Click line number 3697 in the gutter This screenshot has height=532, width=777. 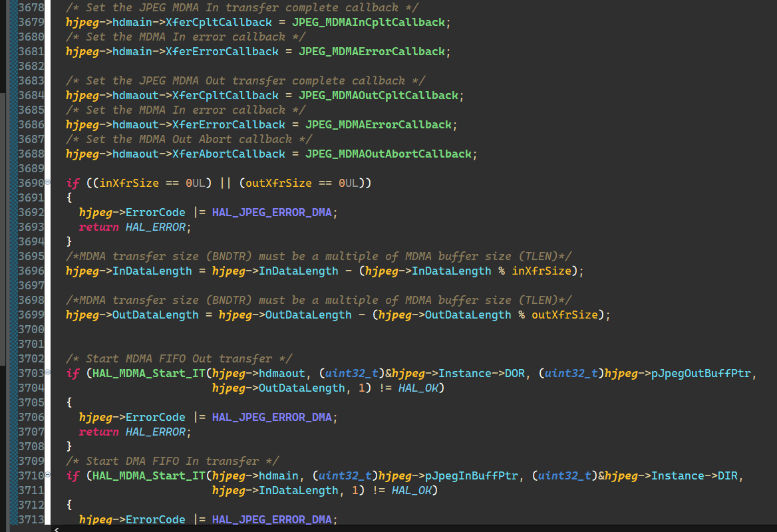[x=31, y=286]
